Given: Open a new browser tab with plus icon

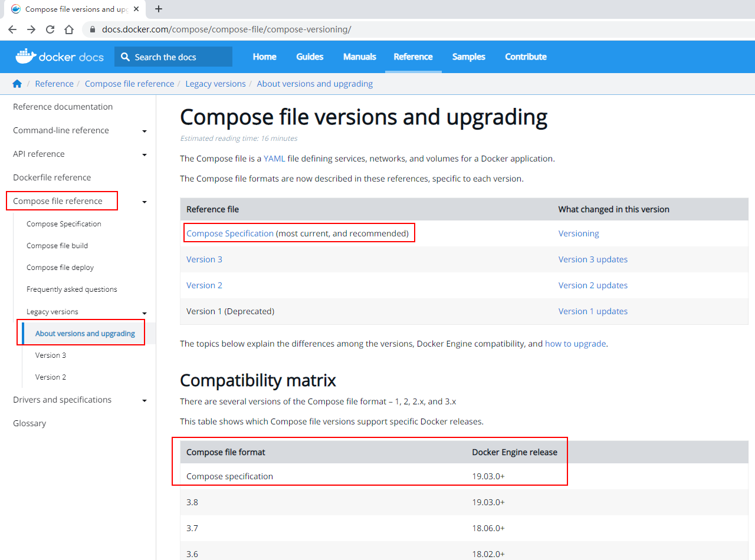Looking at the screenshot, I should coord(158,9).
